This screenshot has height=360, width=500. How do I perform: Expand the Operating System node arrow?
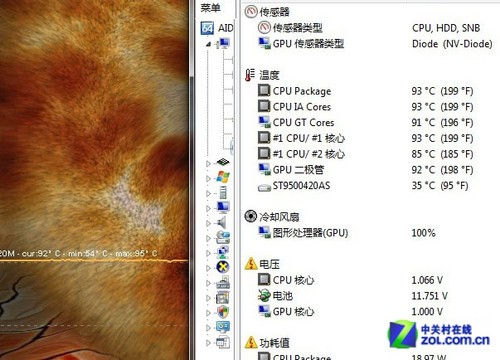coord(208,178)
